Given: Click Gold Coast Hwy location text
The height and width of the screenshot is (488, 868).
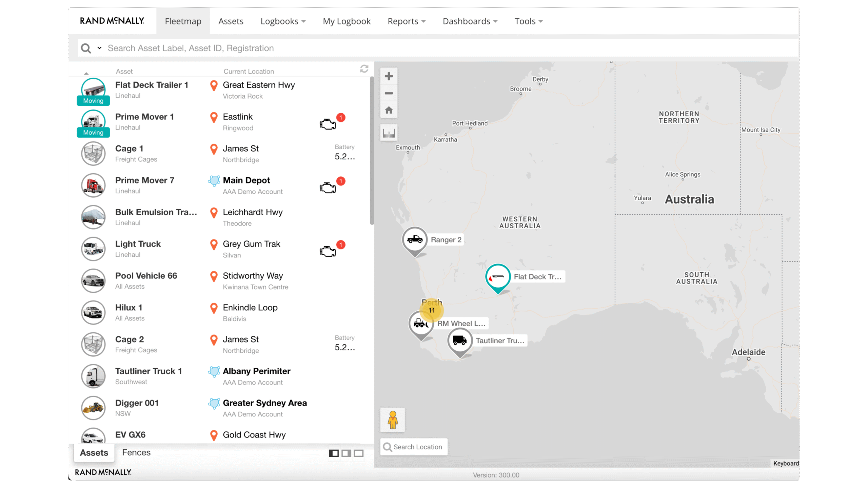Looking at the screenshot, I should (254, 435).
